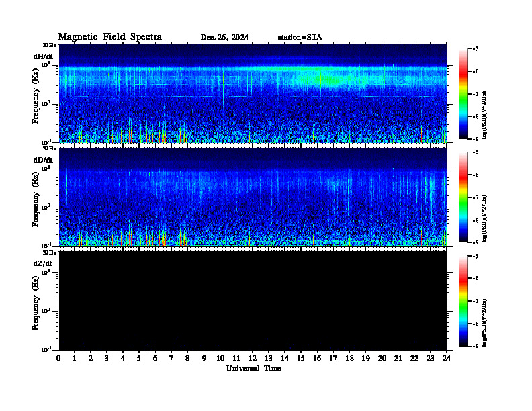Click the dD/dt panel label
This screenshot has width=532, height=411.
pos(43,160)
